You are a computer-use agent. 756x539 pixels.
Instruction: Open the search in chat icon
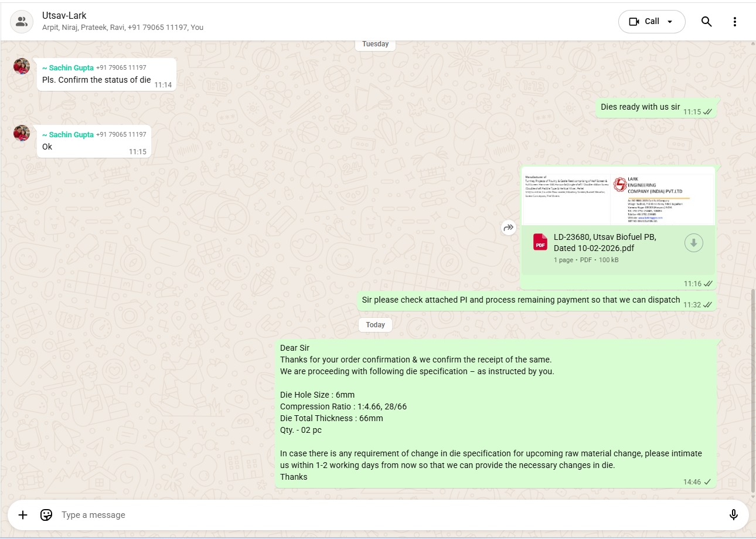pyautogui.click(x=706, y=22)
